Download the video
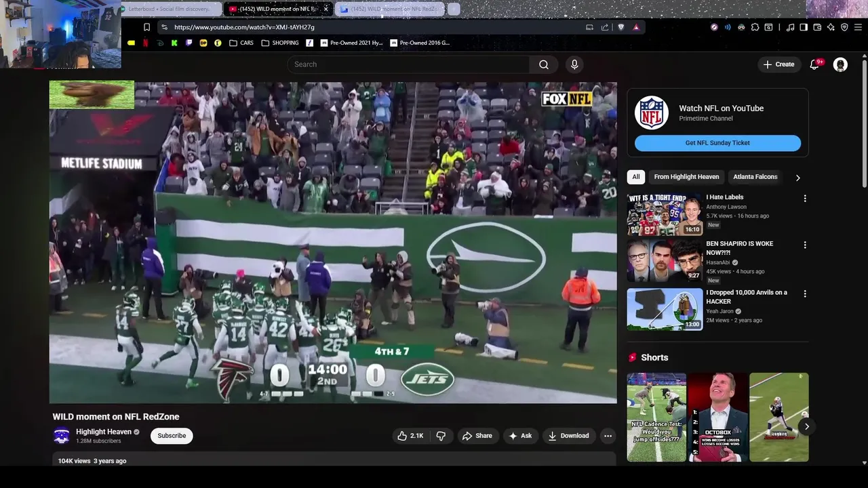The width and height of the screenshot is (868, 488). coord(568,436)
